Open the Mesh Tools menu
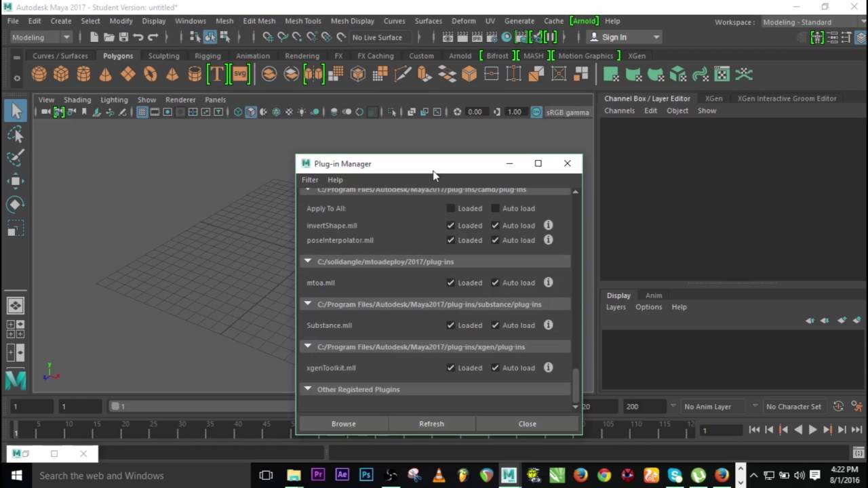 [x=303, y=21]
